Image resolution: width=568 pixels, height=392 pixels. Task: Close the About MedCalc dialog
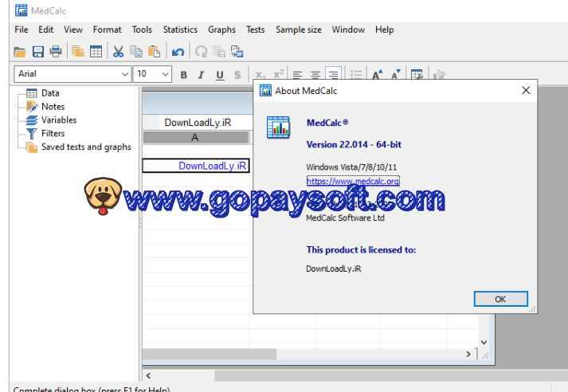(526, 91)
